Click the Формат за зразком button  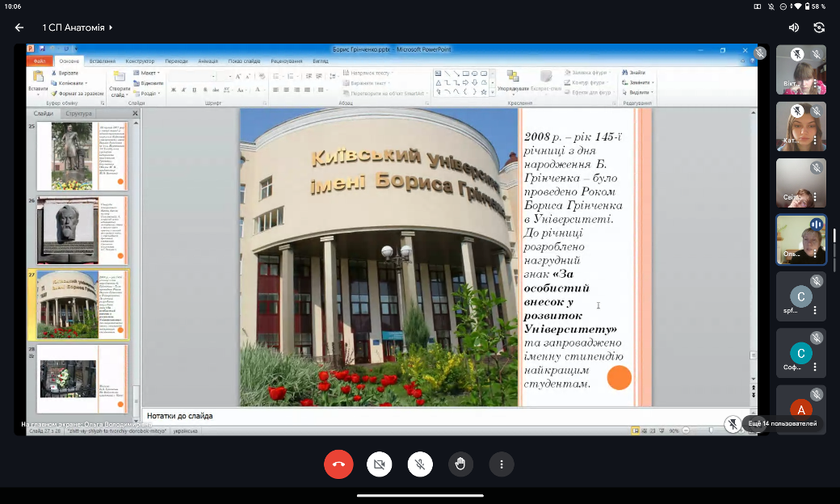(79, 93)
